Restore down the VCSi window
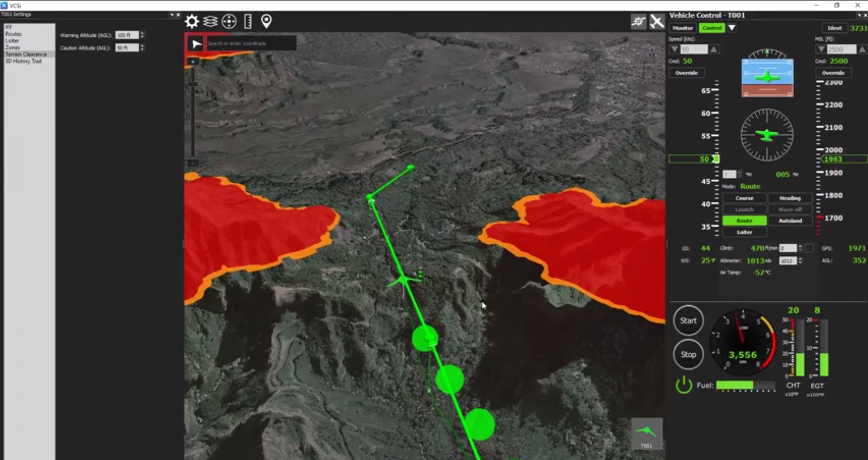 837,5
